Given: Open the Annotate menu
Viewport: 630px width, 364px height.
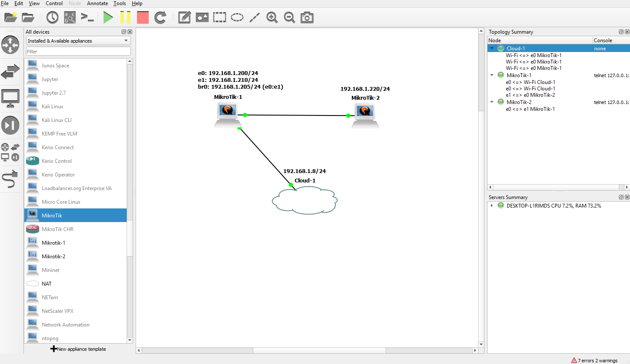Looking at the screenshot, I should pos(97,3).
